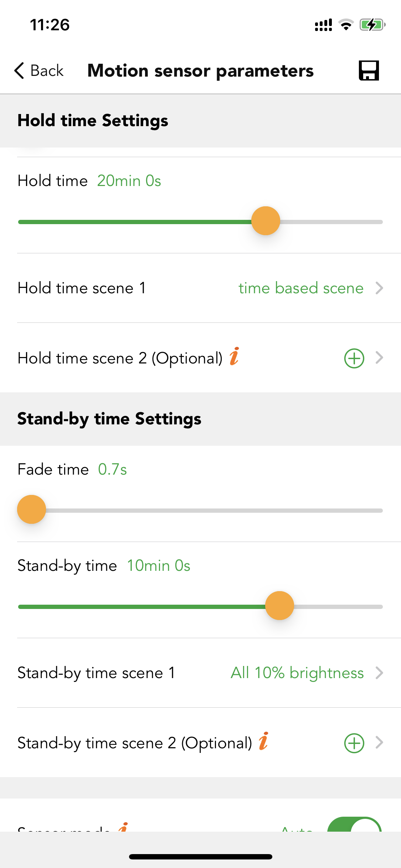This screenshot has height=868, width=401.
Task: Expand Hold time scene 2 chevron
Action: tap(379, 358)
